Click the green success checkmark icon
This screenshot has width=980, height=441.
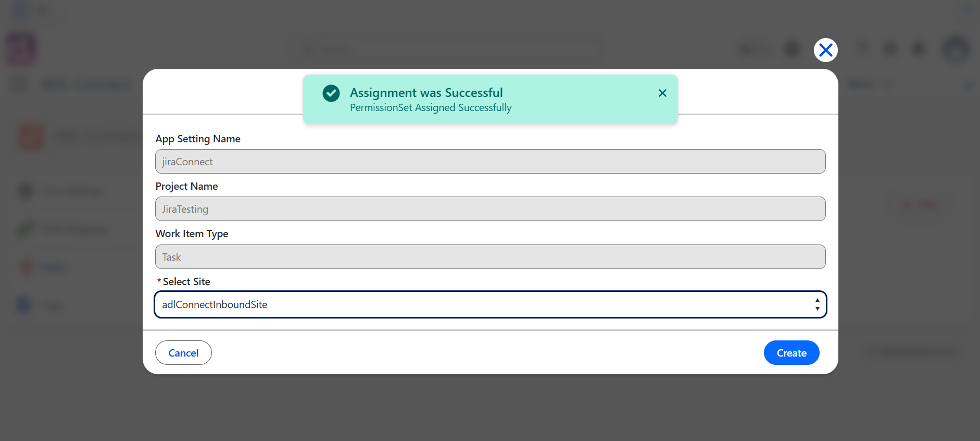pyautogui.click(x=331, y=93)
